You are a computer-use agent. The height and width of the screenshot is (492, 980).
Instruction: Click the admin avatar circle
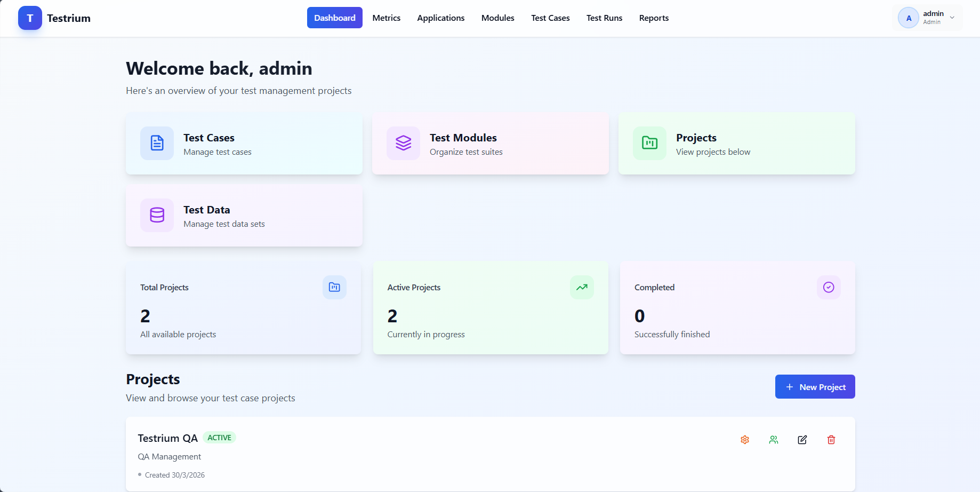coord(909,18)
